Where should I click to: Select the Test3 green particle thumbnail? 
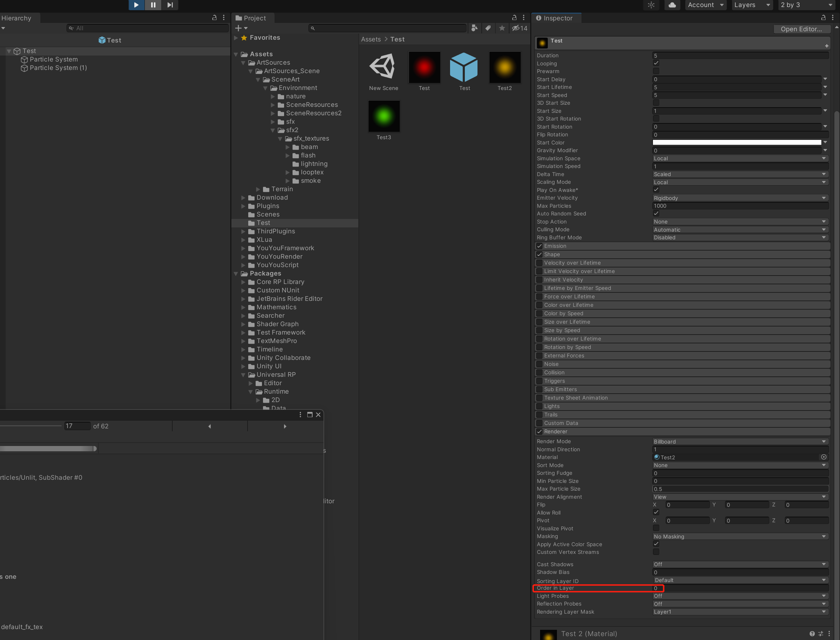coord(384,116)
